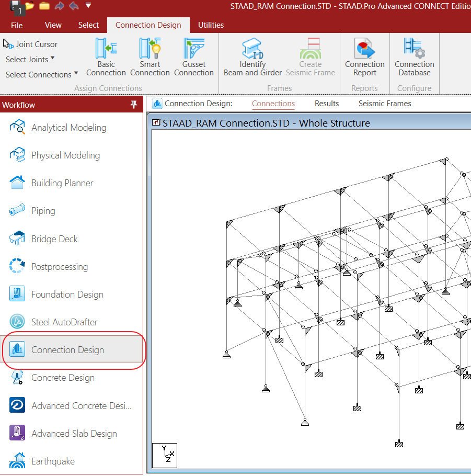
Task: Open the Analytical Modeling workflow
Action: point(68,128)
